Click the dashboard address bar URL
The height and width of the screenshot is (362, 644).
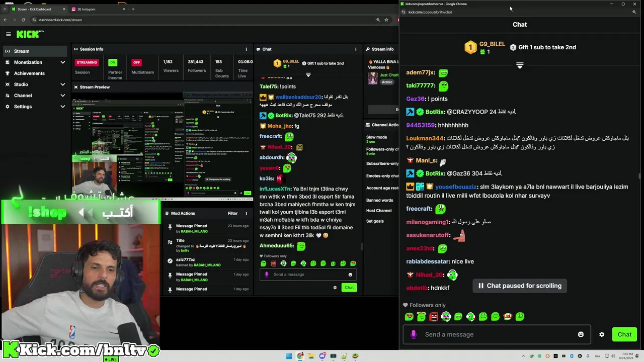pos(60,20)
